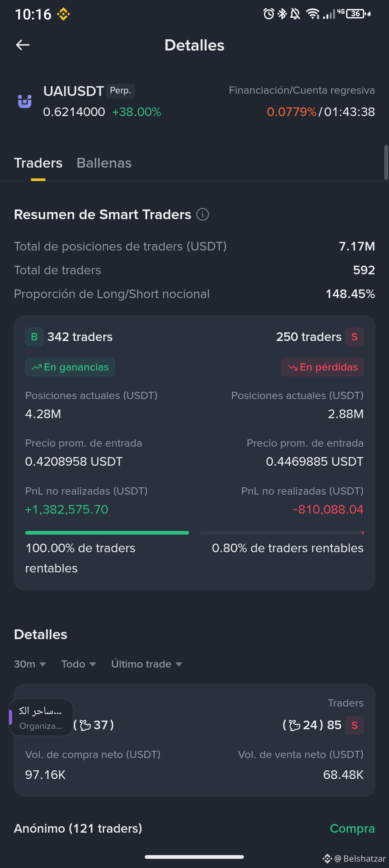Open the floating Organiza... chat bubble
The height and width of the screenshot is (868, 389).
pyautogui.click(x=41, y=717)
